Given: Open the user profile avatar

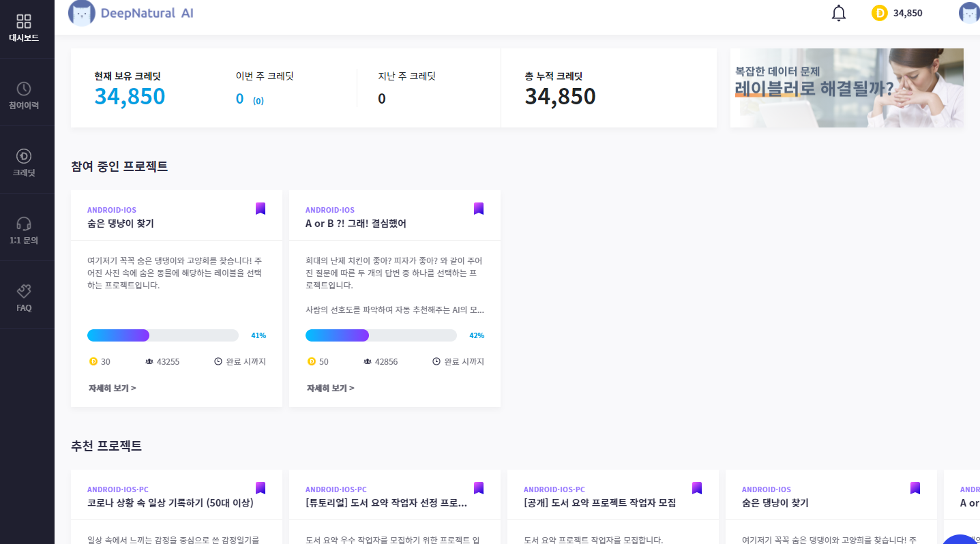Looking at the screenshot, I should [x=969, y=13].
